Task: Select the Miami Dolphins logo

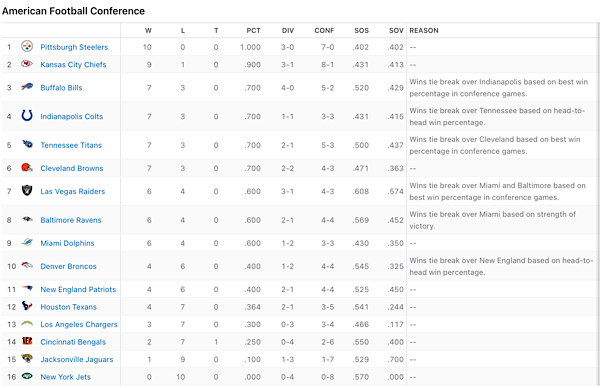Action: (27, 242)
